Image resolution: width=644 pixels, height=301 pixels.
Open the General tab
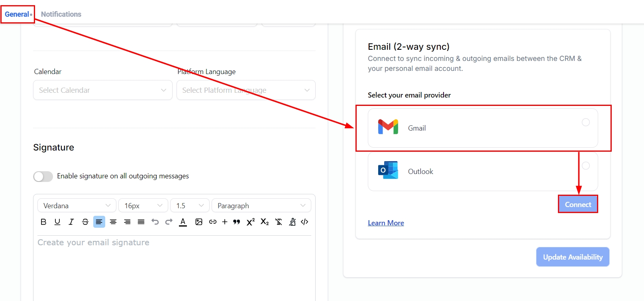point(17,14)
